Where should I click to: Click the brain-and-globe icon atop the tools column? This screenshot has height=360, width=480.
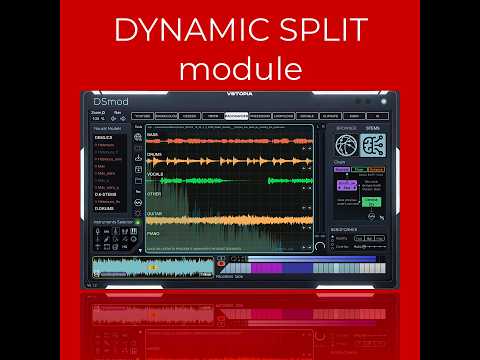click(x=138, y=137)
